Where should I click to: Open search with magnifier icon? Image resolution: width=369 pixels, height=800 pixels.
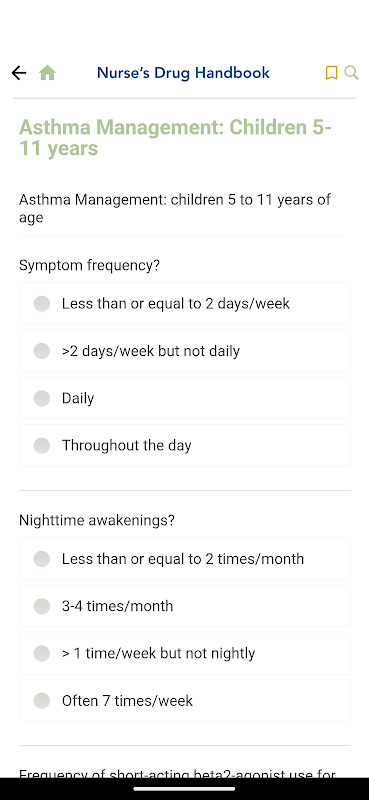(x=351, y=72)
